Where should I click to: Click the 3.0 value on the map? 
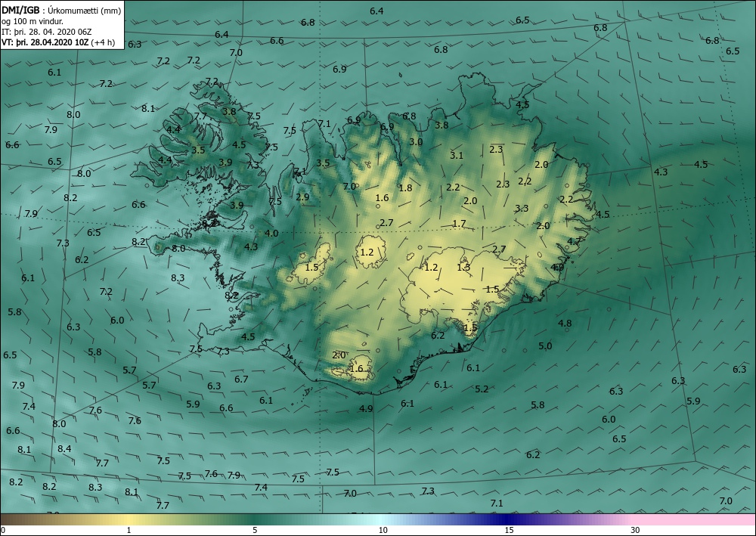(416, 141)
